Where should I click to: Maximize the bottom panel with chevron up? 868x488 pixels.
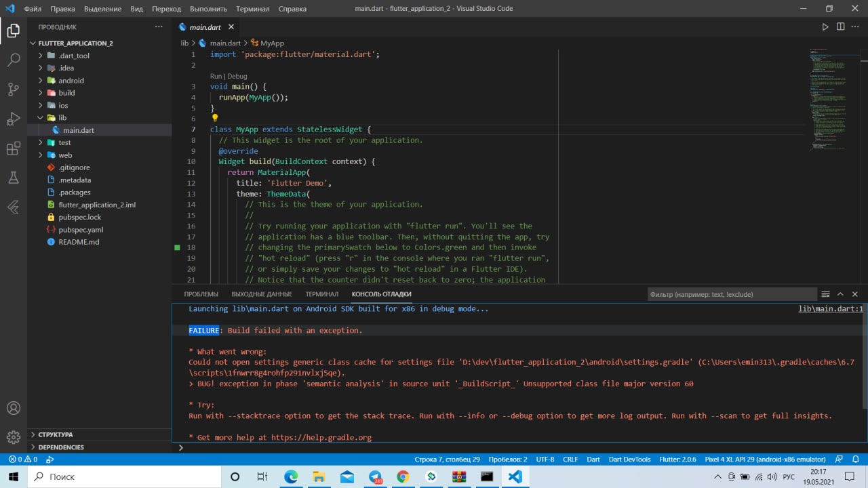tap(840, 294)
